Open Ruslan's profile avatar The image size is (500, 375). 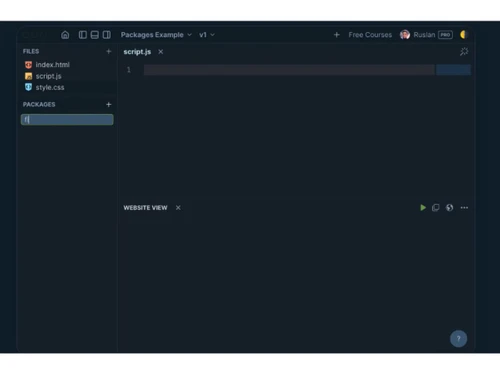405,35
